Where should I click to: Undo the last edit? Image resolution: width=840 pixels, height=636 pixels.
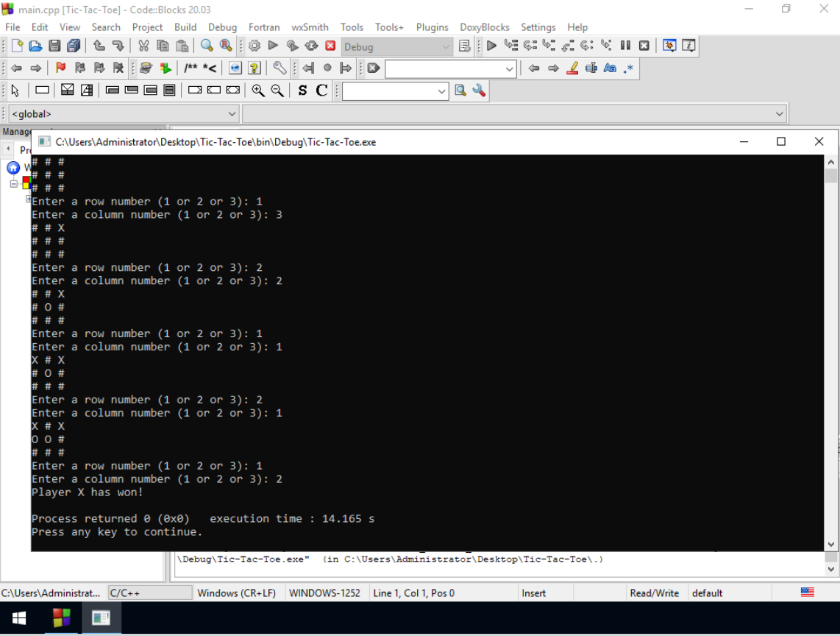[x=99, y=46]
